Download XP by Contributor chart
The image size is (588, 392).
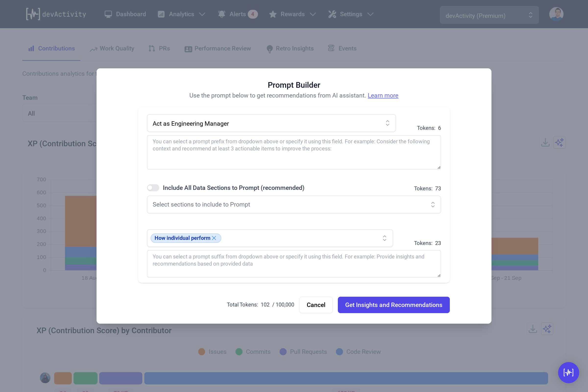click(x=533, y=329)
